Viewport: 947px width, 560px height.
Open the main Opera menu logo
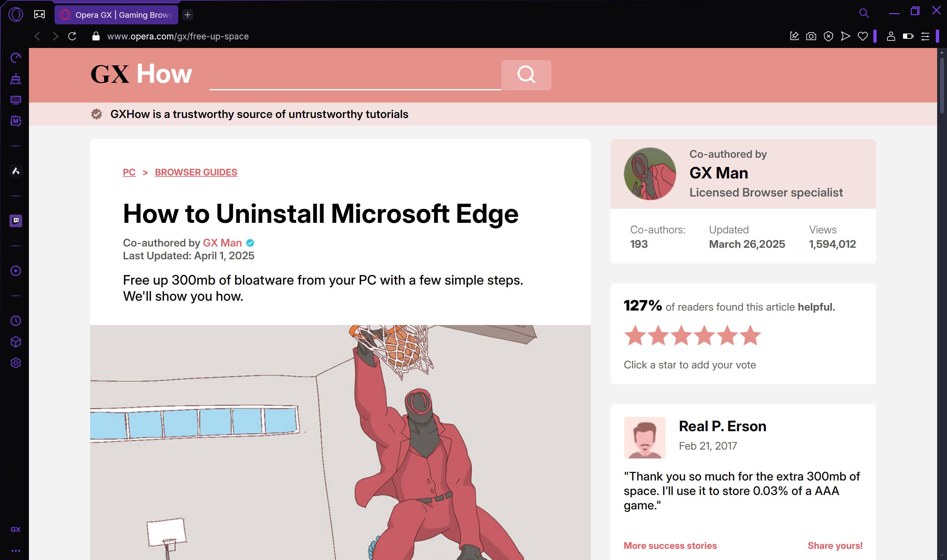click(15, 14)
